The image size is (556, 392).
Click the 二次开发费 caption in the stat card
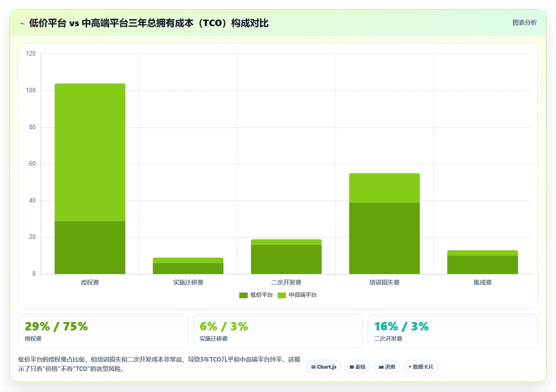(388, 339)
